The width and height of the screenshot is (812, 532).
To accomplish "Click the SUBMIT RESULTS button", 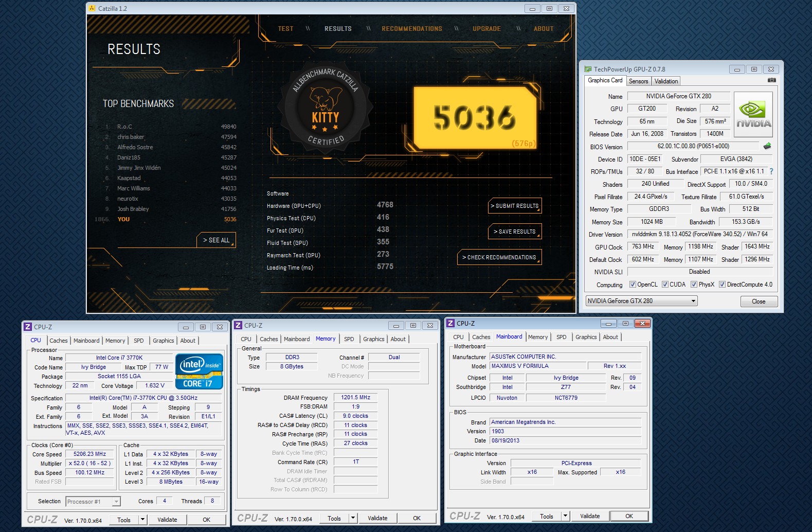I will pyautogui.click(x=514, y=206).
